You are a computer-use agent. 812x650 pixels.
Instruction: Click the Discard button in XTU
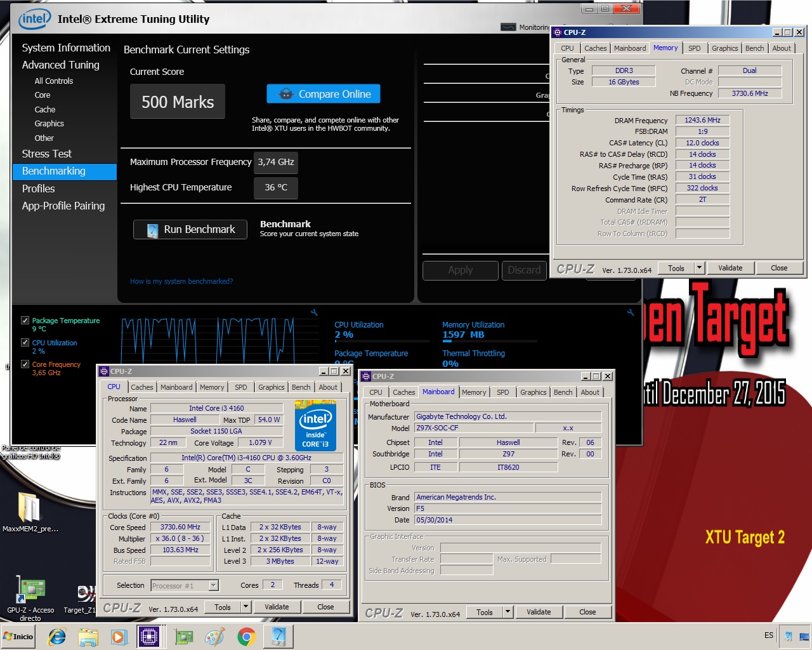coord(524,270)
